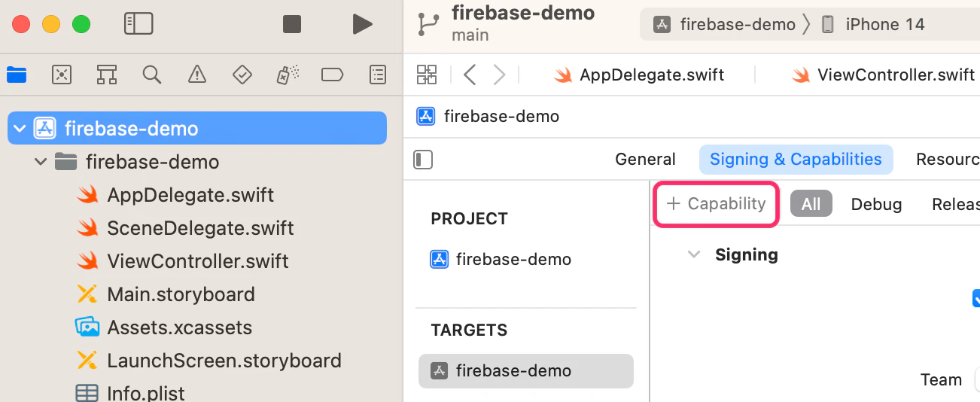
Task: Click the Team label
Action: point(941,379)
